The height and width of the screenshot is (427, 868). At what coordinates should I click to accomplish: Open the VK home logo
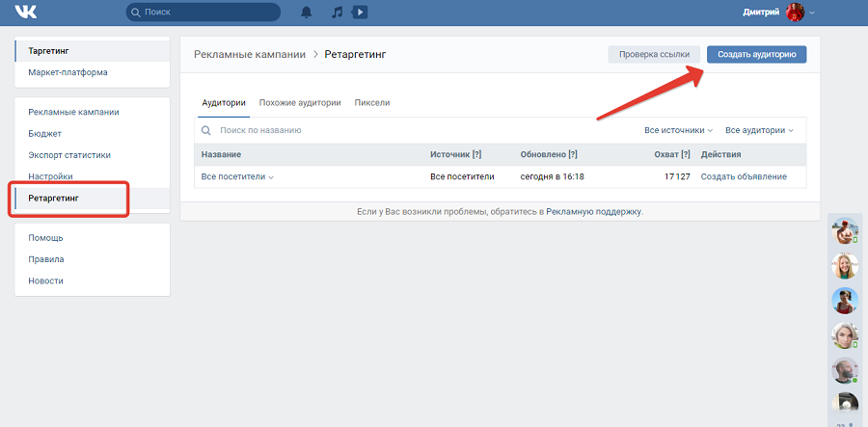[26, 12]
